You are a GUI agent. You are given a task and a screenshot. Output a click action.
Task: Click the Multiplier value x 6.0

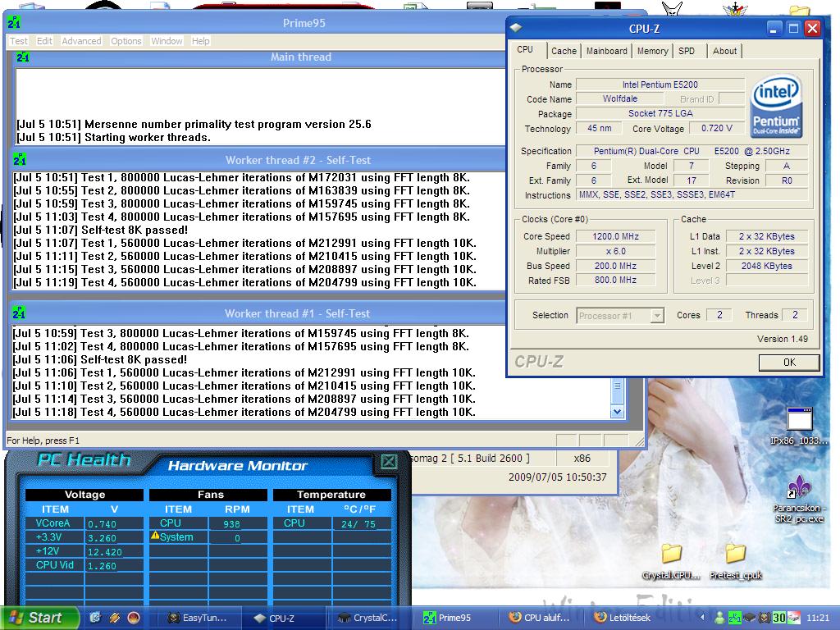coord(615,251)
